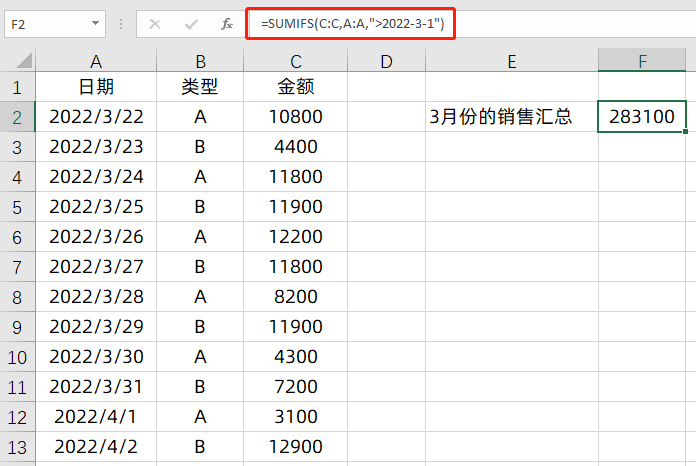Click amount cell 4400
This screenshot has width=696, height=466.
tap(296, 147)
